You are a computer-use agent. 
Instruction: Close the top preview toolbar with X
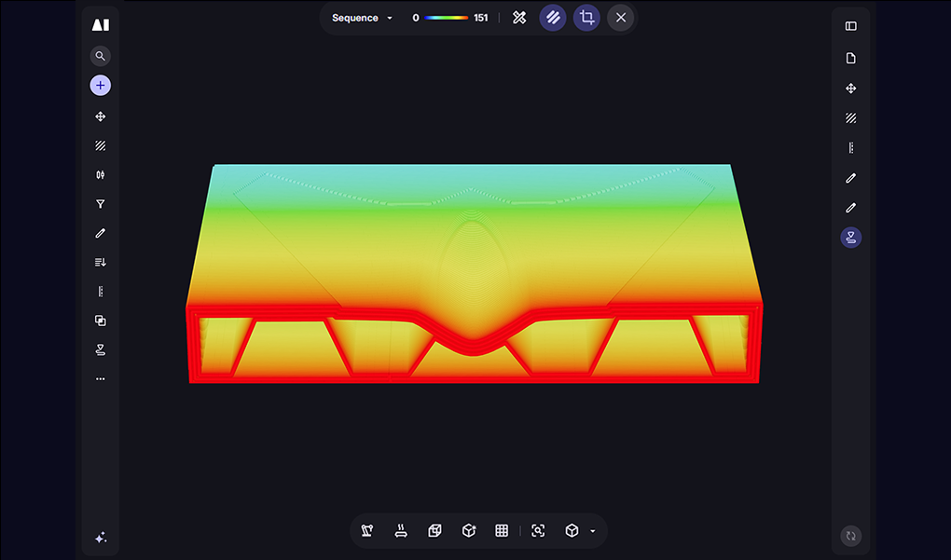[x=621, y=18]
